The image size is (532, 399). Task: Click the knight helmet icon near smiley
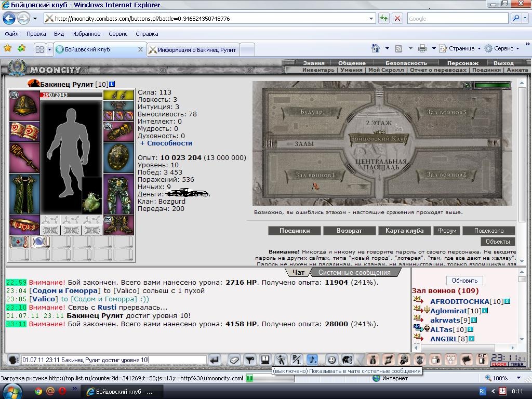click(347, 360)
